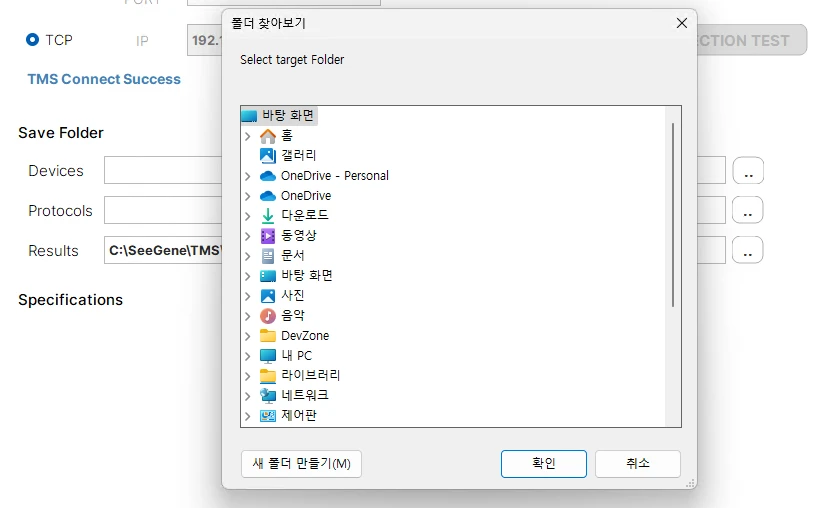Select the 네트워크 tree row label
This screenshot has width=835, height=508.
(305, 396)
